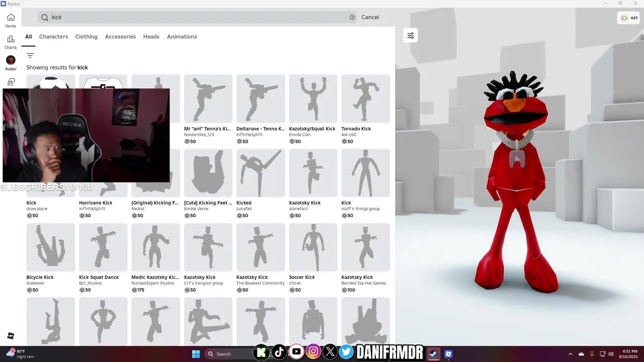The width and height of the screenshot is (644, 362).
Task: Open creator link zStrat
Action: point(294,283)
